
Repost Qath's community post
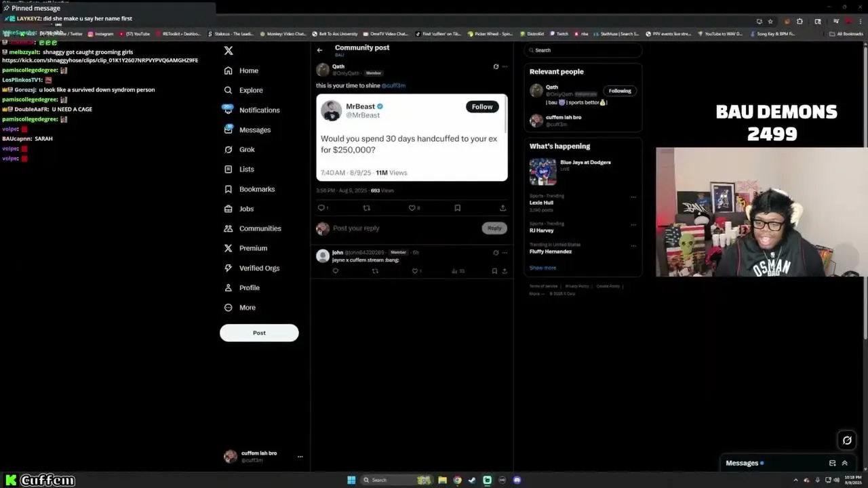point(367,208)
